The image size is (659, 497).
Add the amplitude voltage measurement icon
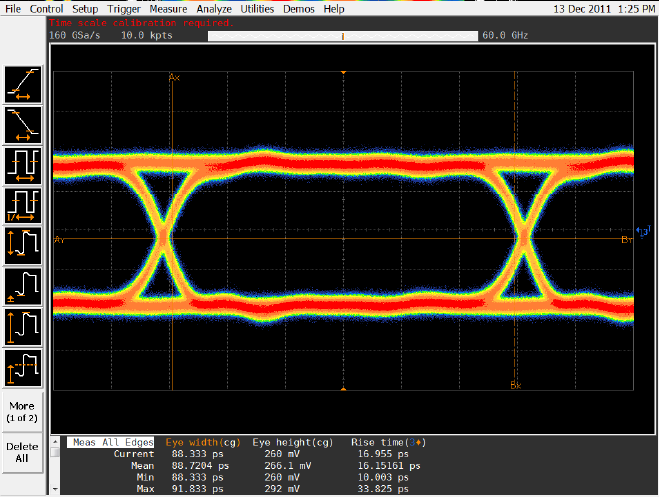coord(23,367)
